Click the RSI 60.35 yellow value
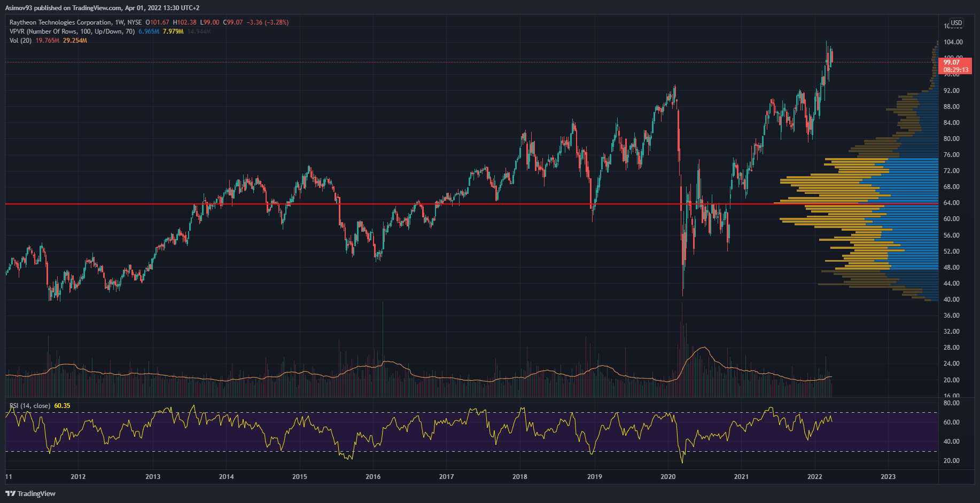This screenshot has width=980, height=503. 62,406
